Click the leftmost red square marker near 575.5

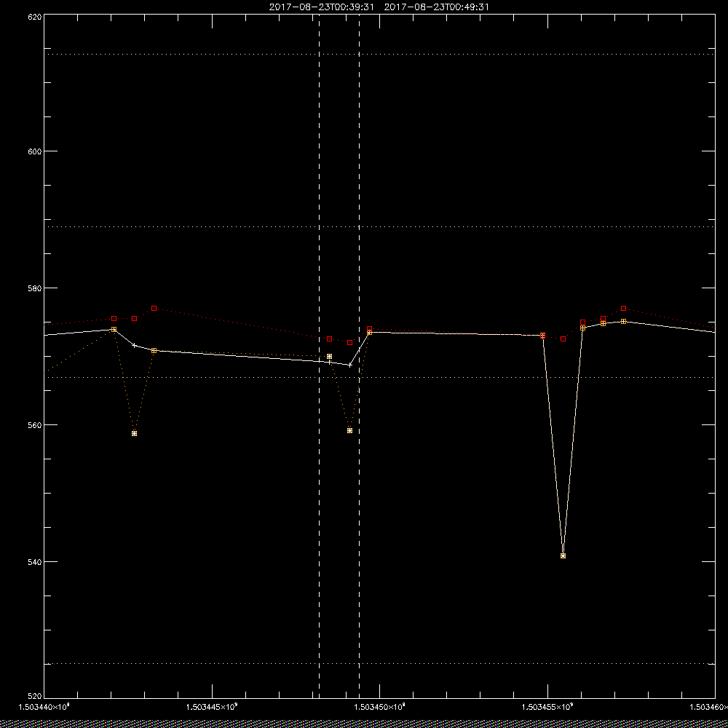tap(114, 319)
